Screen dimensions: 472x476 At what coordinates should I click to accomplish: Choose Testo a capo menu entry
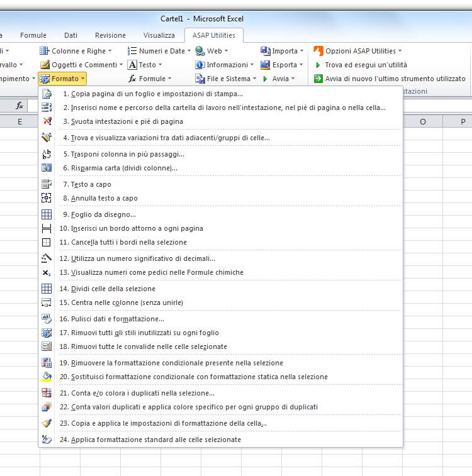pyautogui.click(x=221, y=184)
